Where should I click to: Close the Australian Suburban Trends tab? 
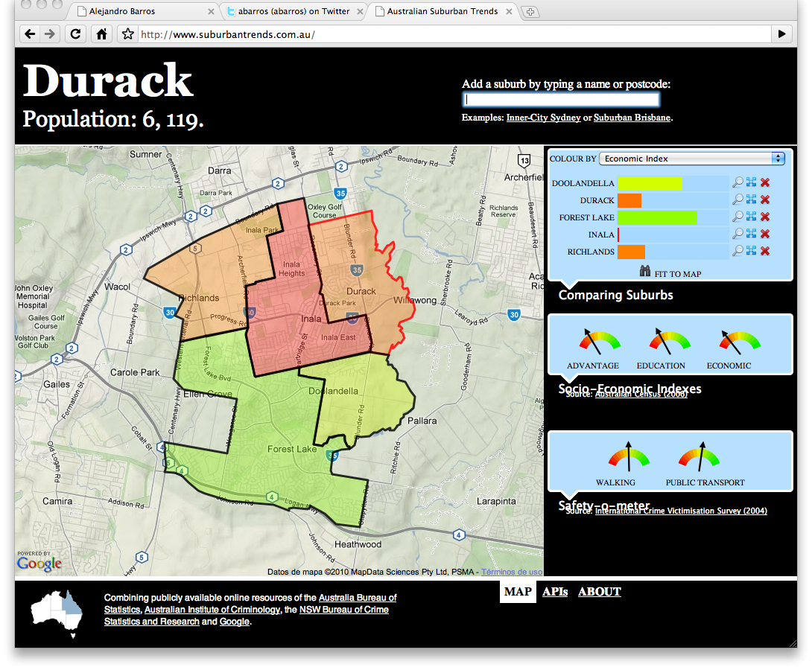click(509, 11)
